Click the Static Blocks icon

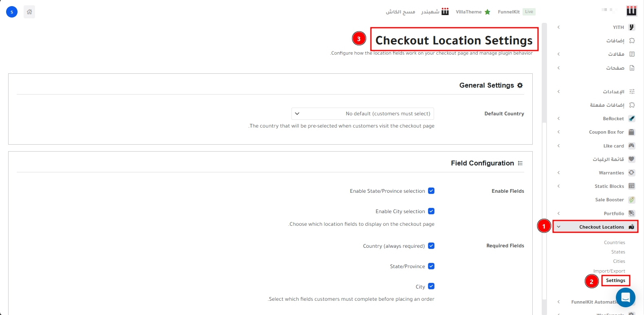(631, 186)
